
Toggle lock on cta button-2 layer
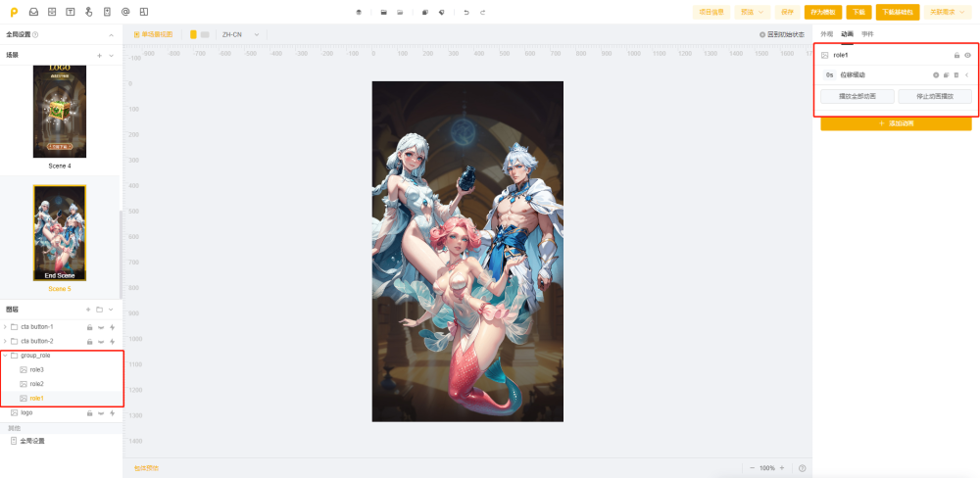point(89,341)
